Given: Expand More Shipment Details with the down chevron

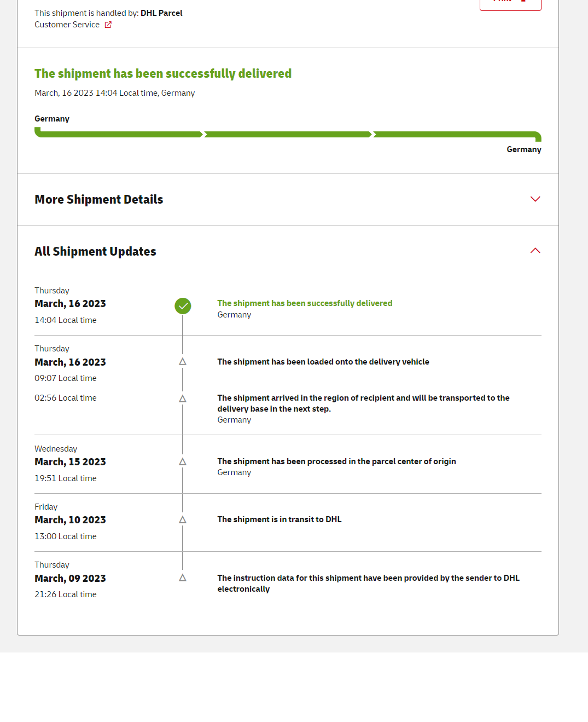Looking at the screenshot, I should [535, 199].
